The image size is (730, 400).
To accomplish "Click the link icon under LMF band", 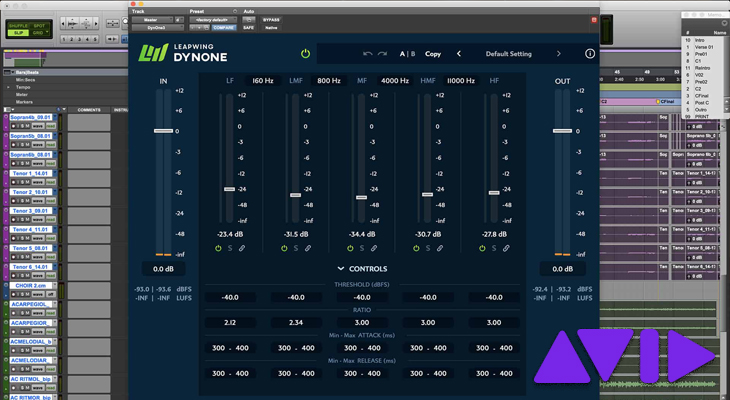I will pos(308,248).
